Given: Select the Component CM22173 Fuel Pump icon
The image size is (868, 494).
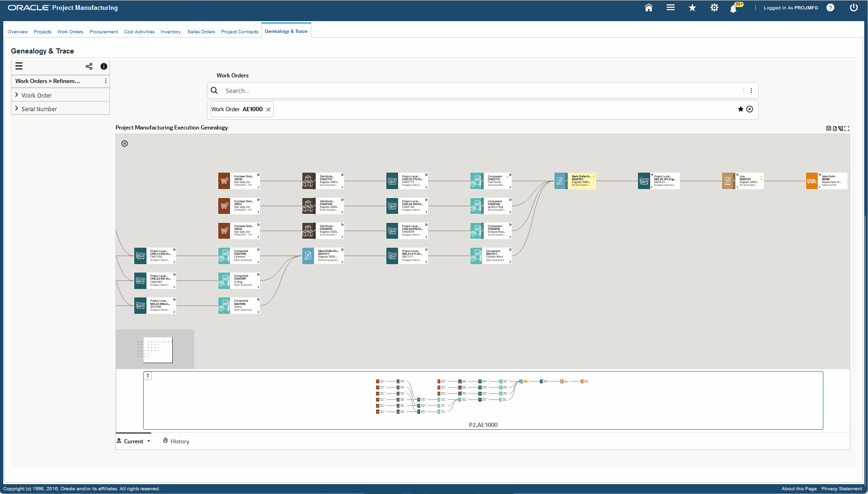Looking at the screenshot, I should coord(476,181).
